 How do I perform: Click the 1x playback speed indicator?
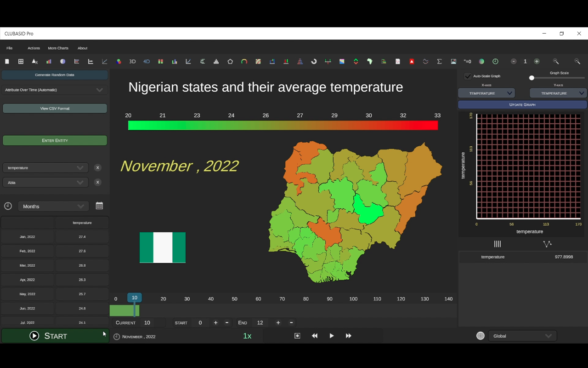click(247, 336)
